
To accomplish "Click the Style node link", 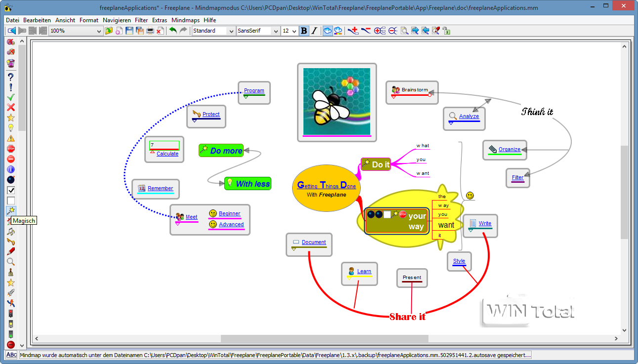I will pos(459,261).
